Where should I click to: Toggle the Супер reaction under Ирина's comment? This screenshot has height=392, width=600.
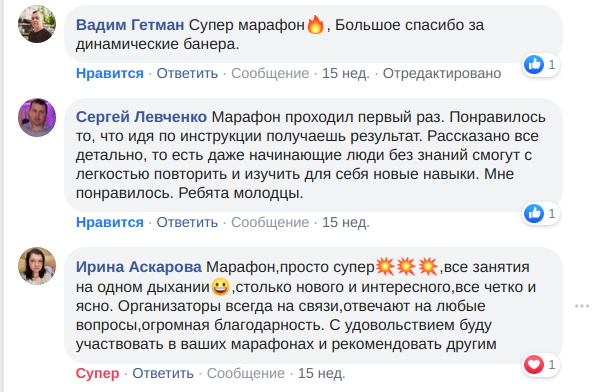click(98, 373)
